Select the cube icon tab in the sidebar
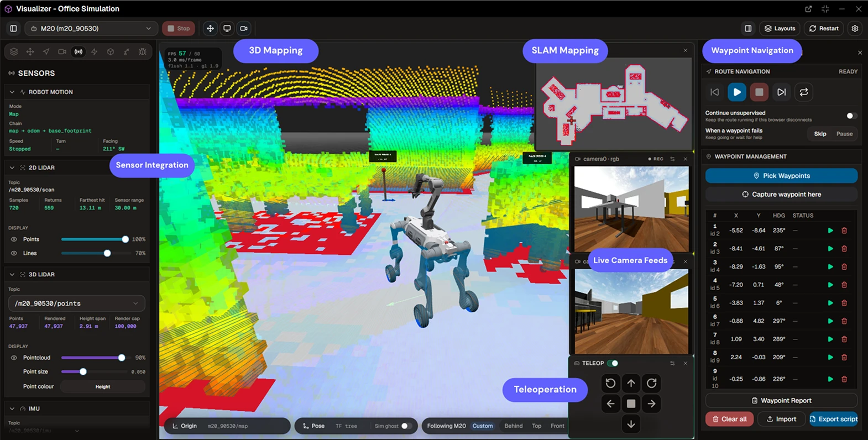Viewport: 868px width, 440px height. [x=111, y=51]
